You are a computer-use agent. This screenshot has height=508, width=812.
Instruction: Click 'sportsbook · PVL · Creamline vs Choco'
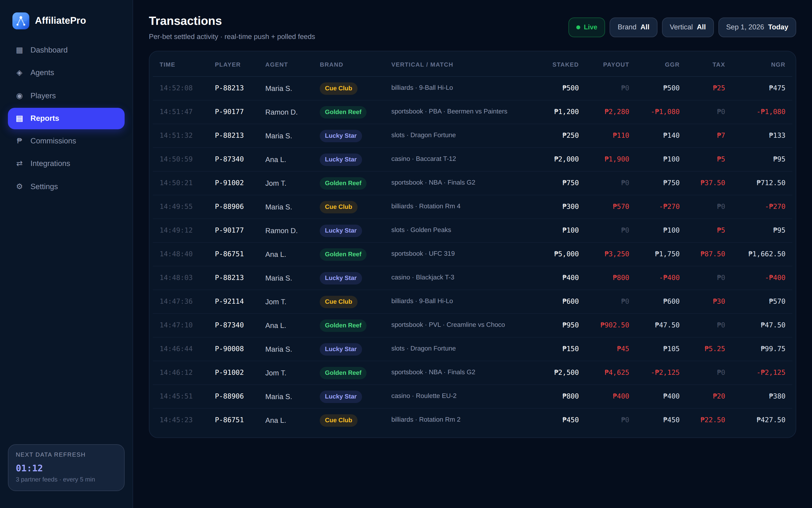tap(448, 325)
